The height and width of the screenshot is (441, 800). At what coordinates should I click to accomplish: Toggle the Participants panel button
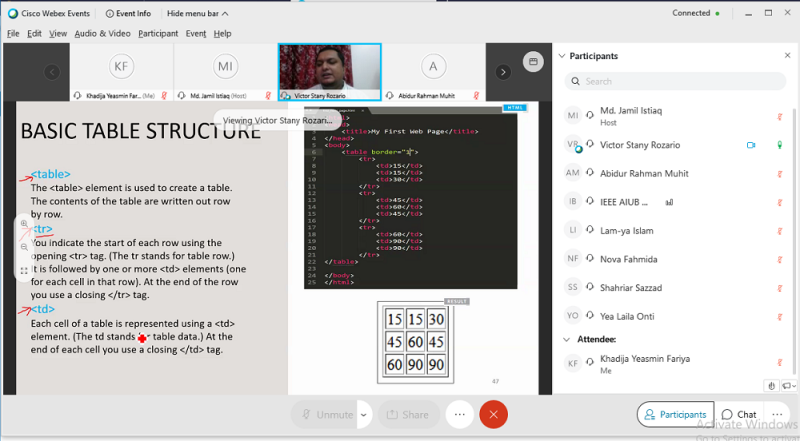click(x=675, y=414)
